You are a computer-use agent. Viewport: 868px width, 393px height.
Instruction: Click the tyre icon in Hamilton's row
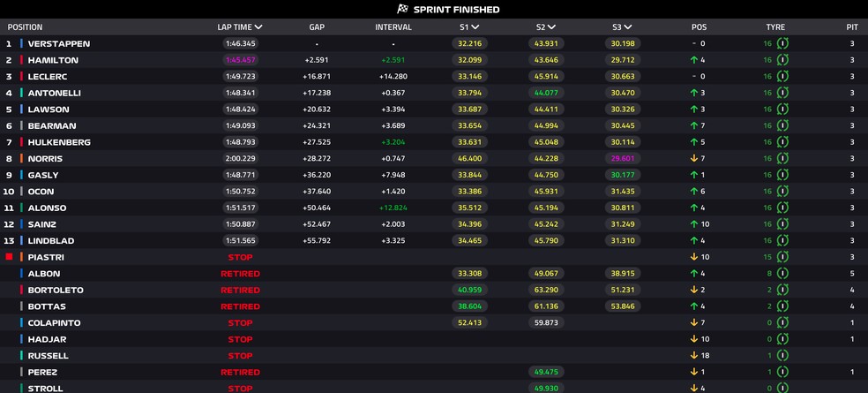[782, 60]
